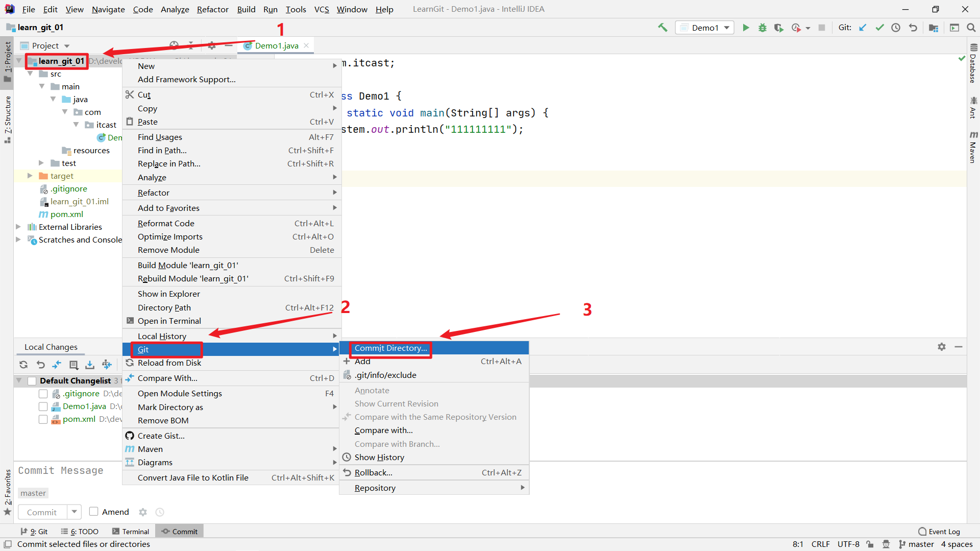Click Reload from Disk in context menu
The width and height of the screenshot is (980, 551).
click(232, 363)
